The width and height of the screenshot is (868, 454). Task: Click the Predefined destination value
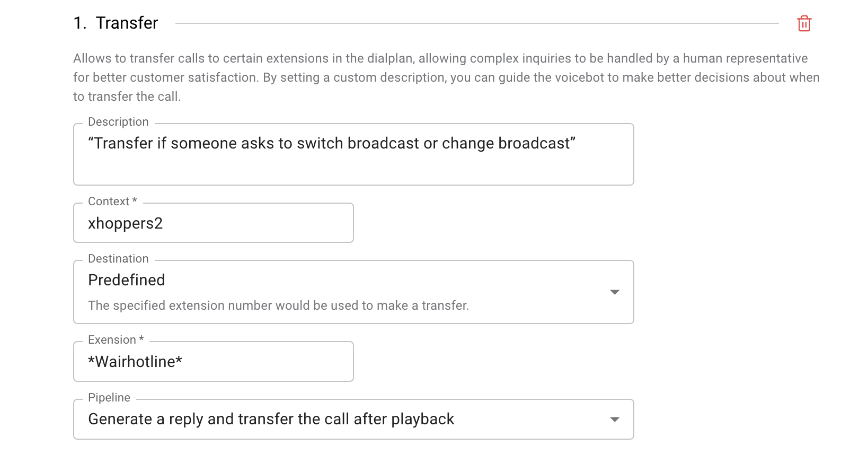(127, 280)
